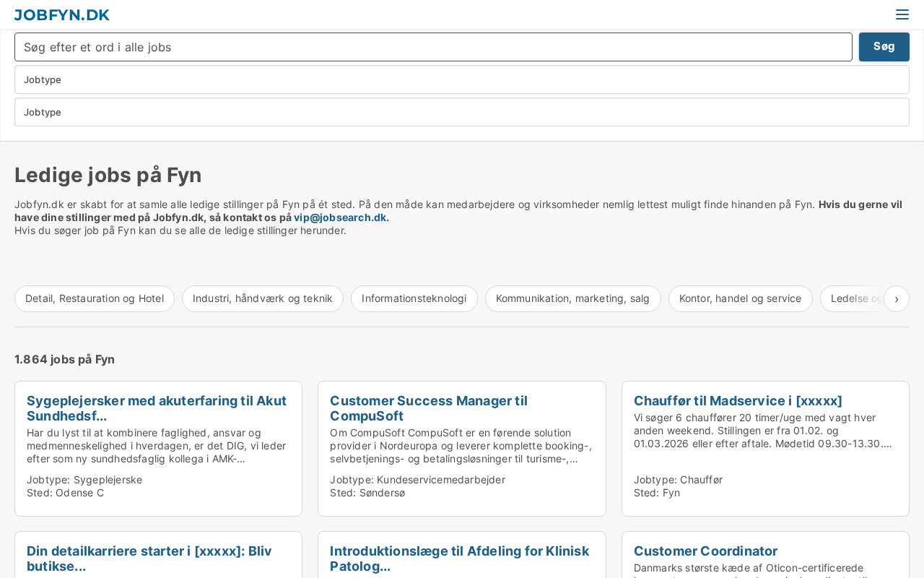The height and width of the screenshot is (578, 924).
Task: Select Detail, Restauration og Hotel category
Action: (x=95, y=298)
